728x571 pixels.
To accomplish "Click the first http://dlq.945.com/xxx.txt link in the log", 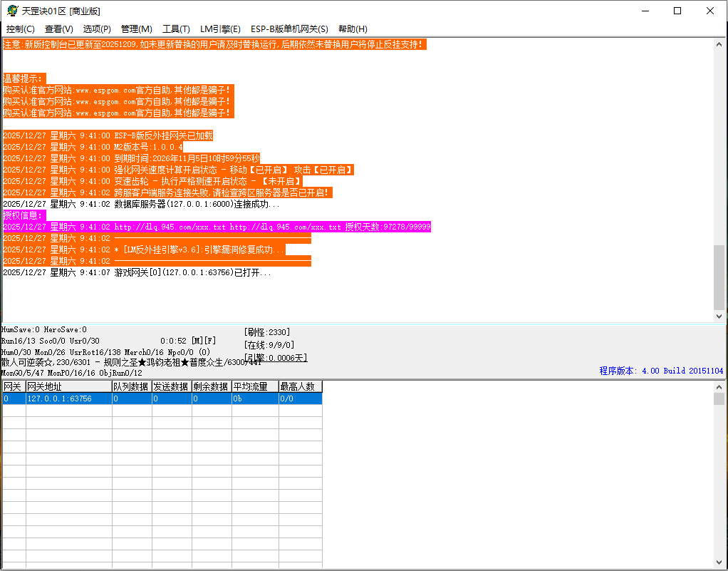I will point(170,227).
